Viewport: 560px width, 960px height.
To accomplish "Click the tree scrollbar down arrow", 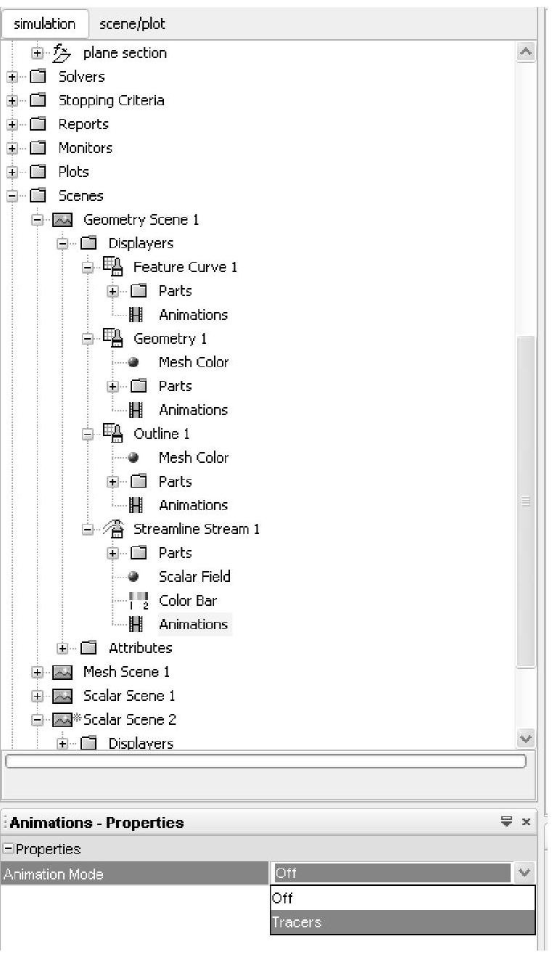I will click(x=527, y=739).
